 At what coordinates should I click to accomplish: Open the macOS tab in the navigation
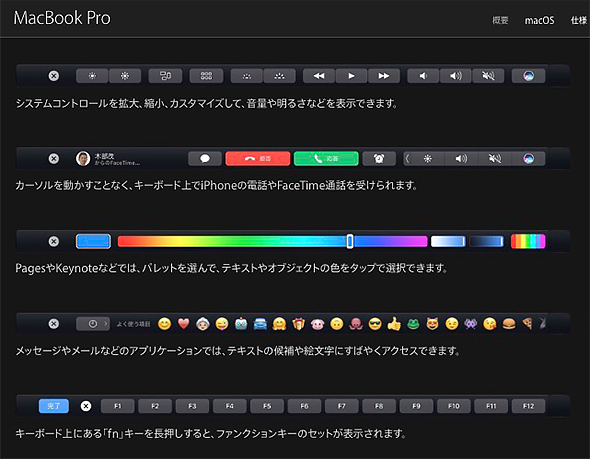tap(539, 20)
